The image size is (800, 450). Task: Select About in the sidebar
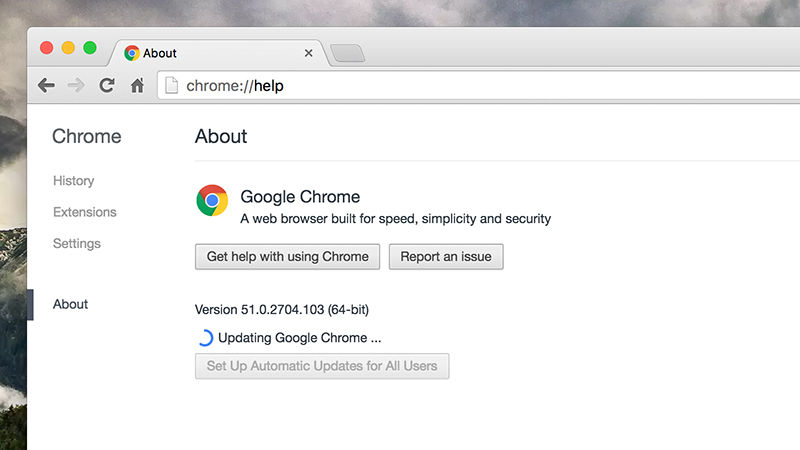click(x=70, y=304)
